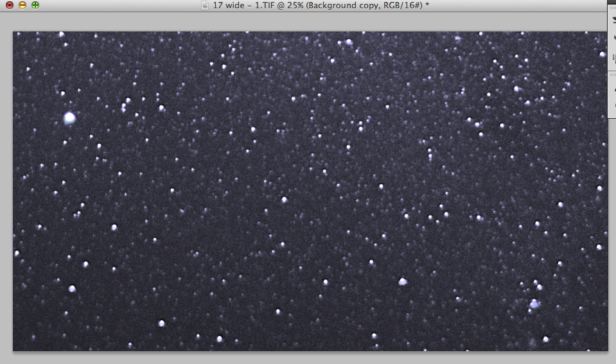Zoom the document window with green button

(35, 5)
